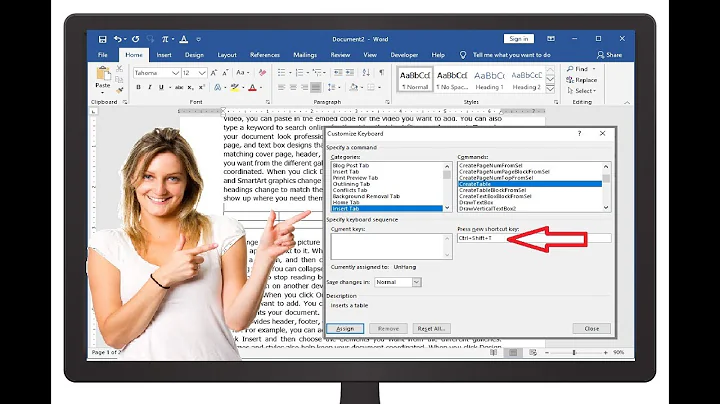Image resolution: width=720 pixels, height=404 pixels.
Task: Click the Format Painter brush icon
Action: point(119,90)
